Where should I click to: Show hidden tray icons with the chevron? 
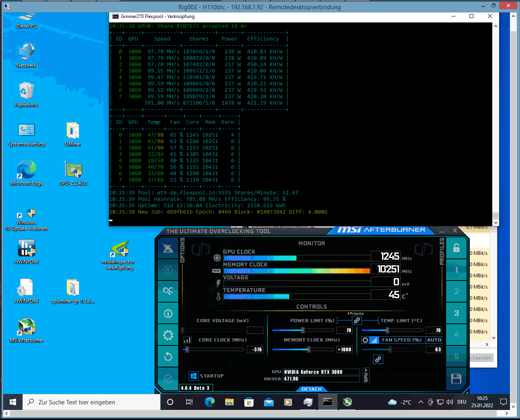pyautogui.click(x=420, y=402)
